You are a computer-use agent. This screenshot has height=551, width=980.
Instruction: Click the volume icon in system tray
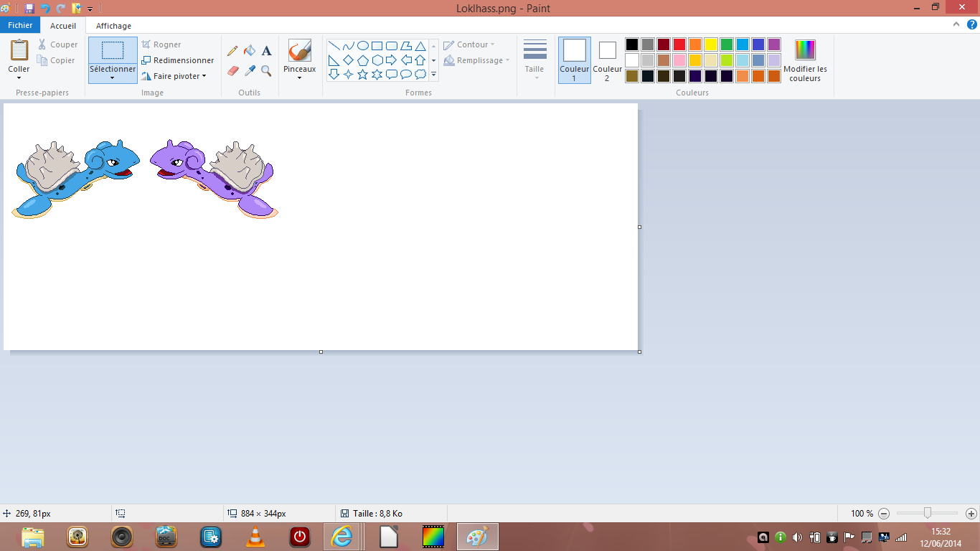click(x=797, y=537)
